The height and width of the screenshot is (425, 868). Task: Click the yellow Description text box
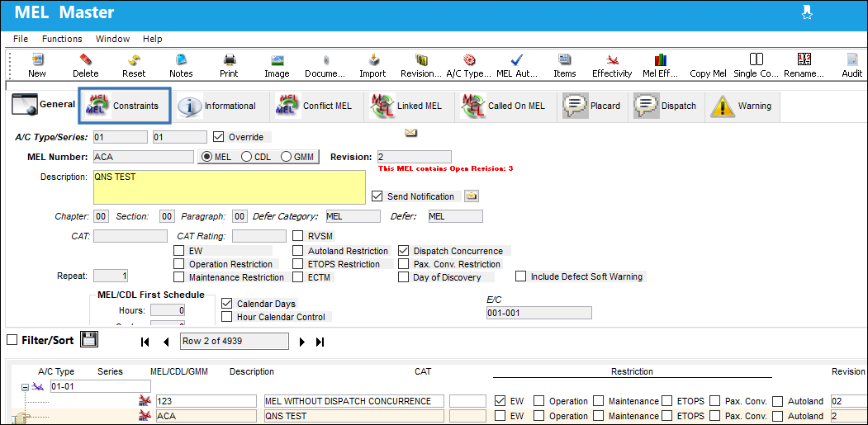click(x=229, y=187)
